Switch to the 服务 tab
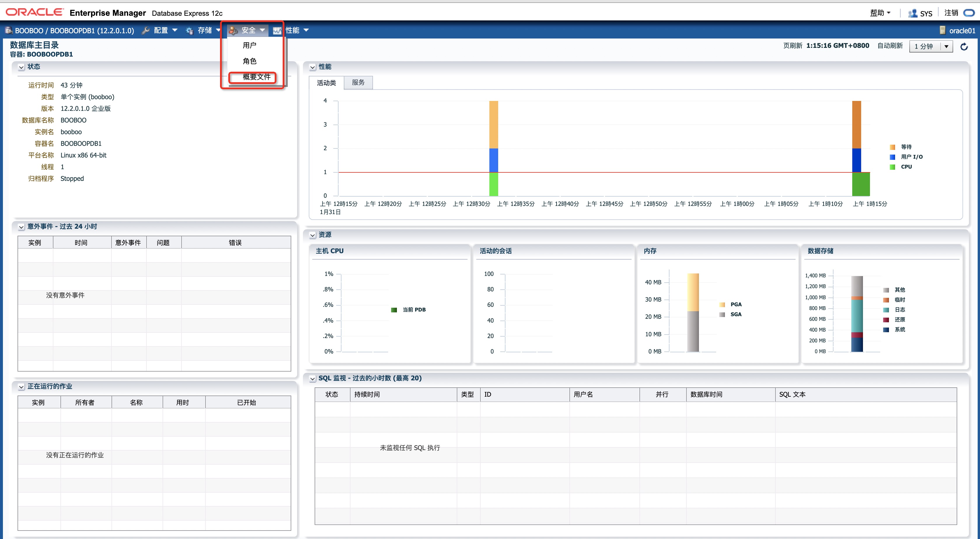This screenshot has height=539, width=980. 358,83
